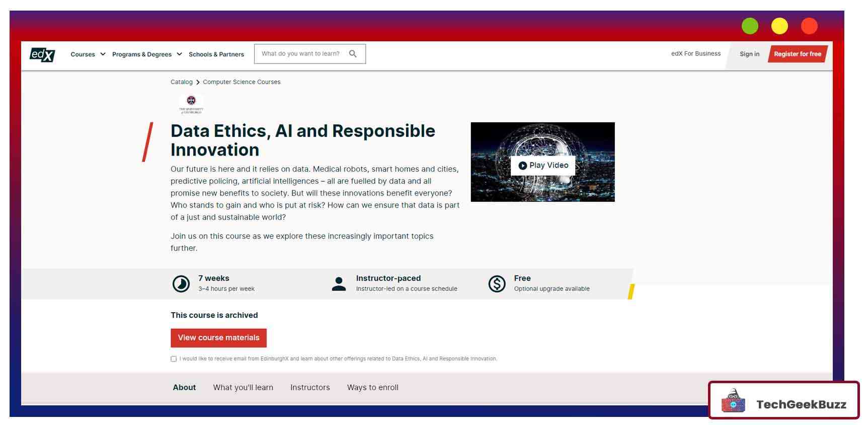Image resolution: width=868 pixels, height=425 pixels.
Task: Click the clock icon beside 7 weeks
Action: click(181, 284)
